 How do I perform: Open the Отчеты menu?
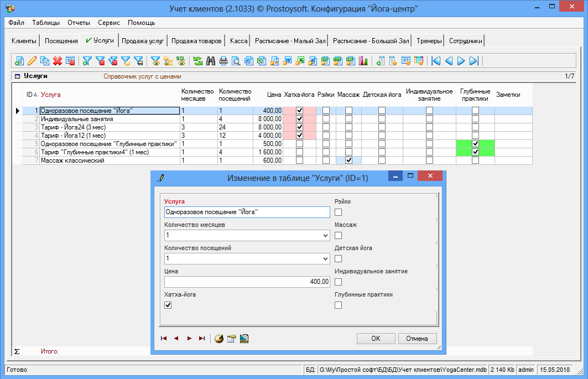(79, 23)
